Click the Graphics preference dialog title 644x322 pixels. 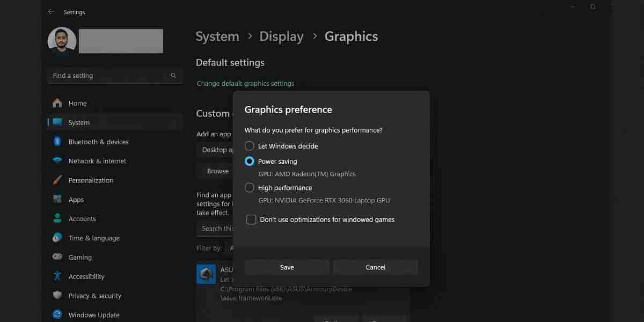(288, 109)
